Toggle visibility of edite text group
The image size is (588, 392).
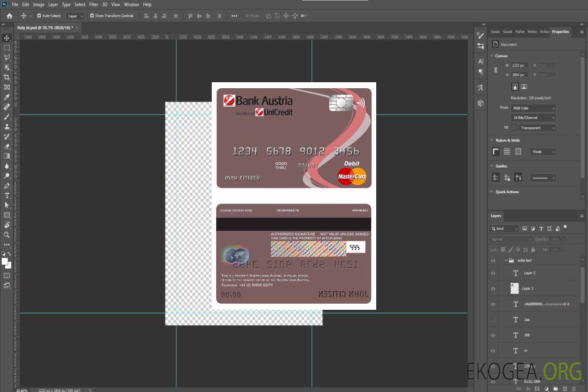point(493,261)
